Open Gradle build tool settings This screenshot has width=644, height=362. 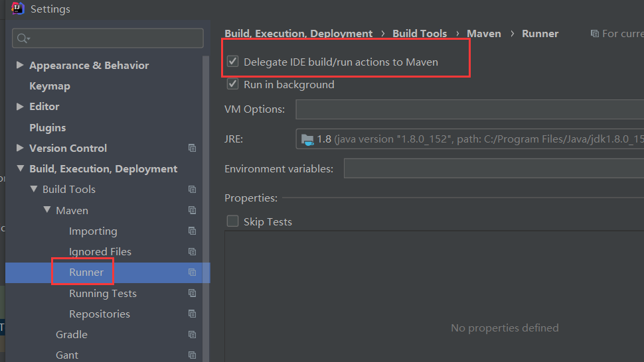[72, 335]
